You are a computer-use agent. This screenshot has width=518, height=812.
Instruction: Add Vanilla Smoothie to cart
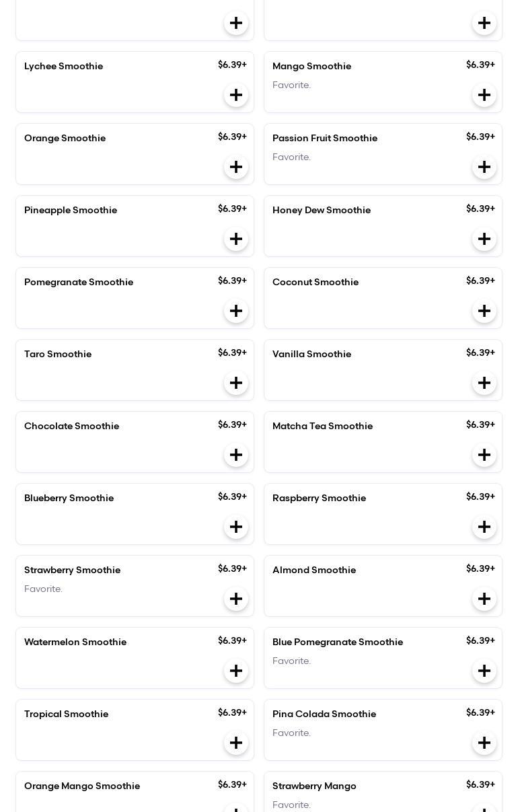coord(484,383)
